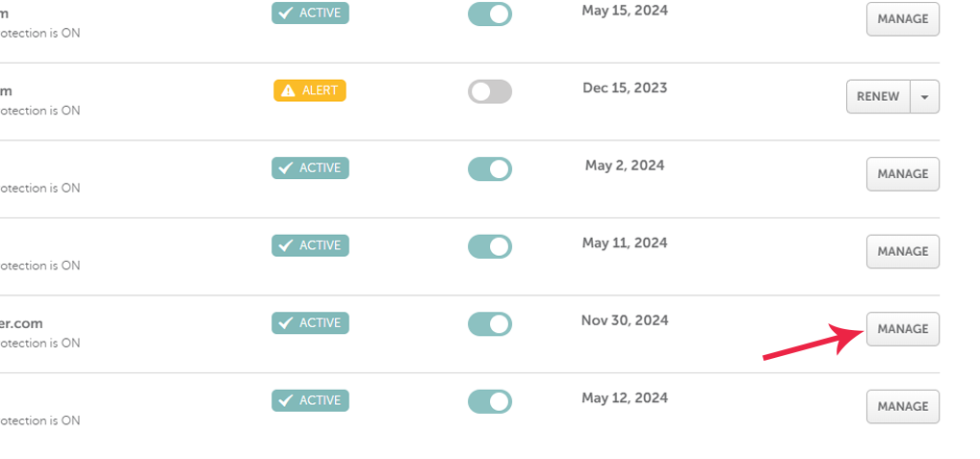This screenshot has width=980, height=459.
Task: Disable the toggle on the May 15, 2024 row
Action: [x=490, y=13]
